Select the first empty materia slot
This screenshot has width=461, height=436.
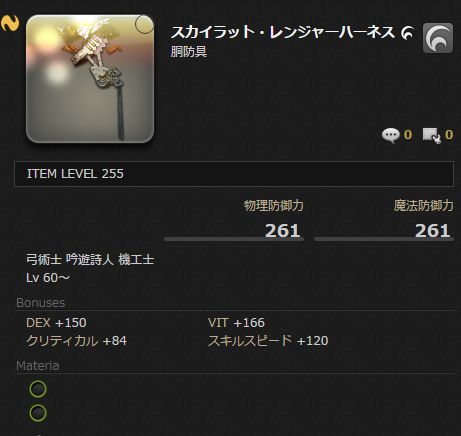[38, 389]
